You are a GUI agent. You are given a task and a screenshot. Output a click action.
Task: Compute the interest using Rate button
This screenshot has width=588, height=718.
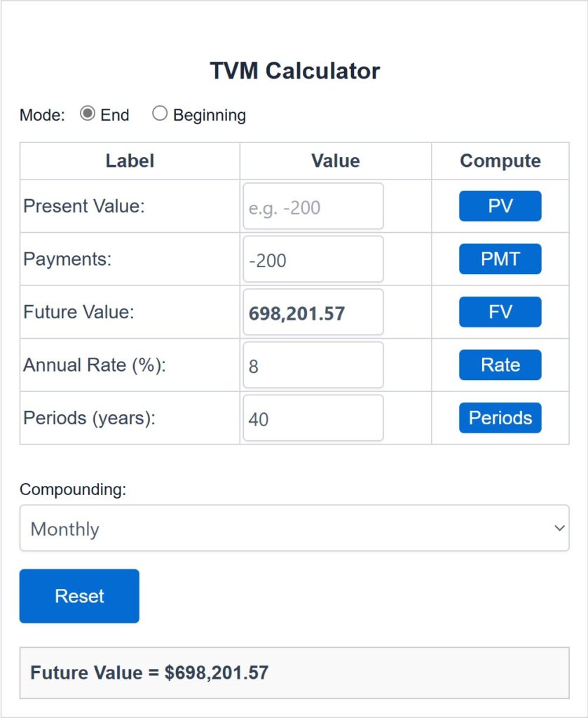500,365
